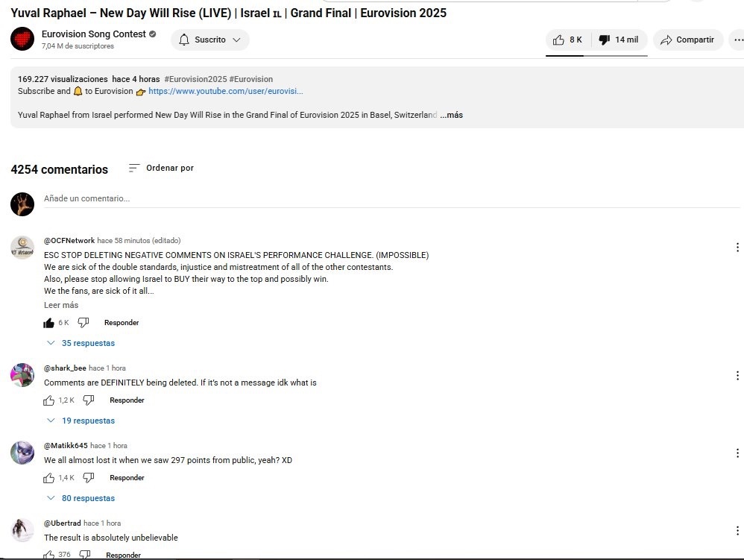Viewport: 744px width, 560px height.
Task: Dislike @Matikk645's comment
Action: [x=89, y=477]
